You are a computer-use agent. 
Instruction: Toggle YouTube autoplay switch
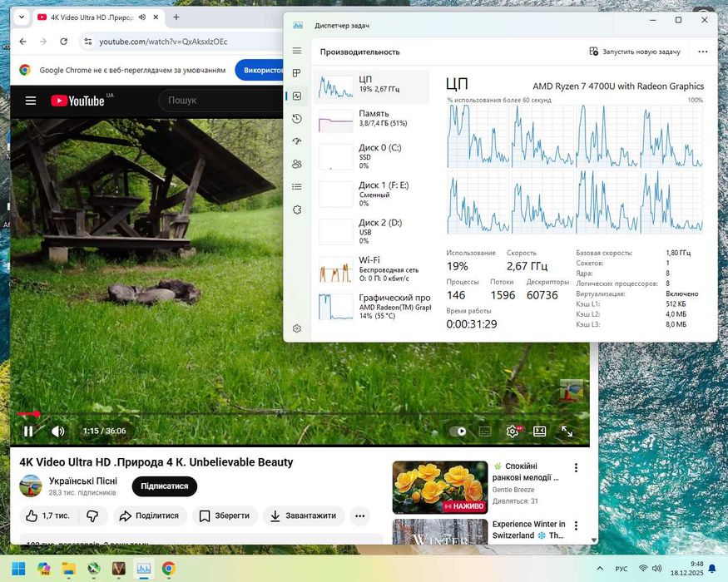(x=458, y=432)
